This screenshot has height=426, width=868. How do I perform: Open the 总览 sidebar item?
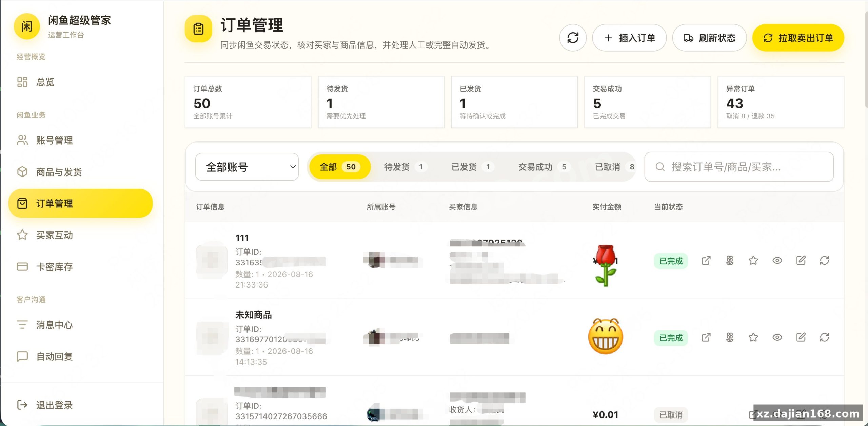point(80,82)
